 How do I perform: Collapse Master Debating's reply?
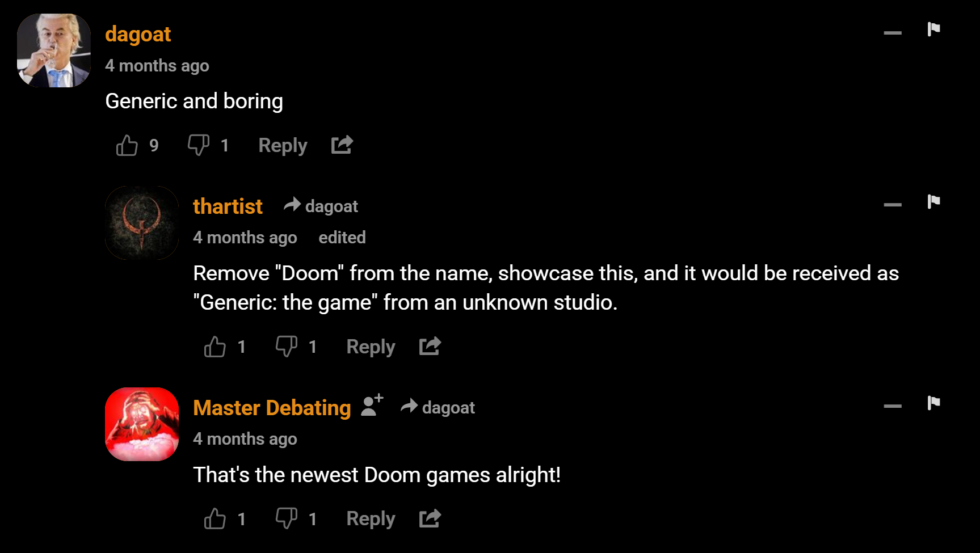point(893,406)
